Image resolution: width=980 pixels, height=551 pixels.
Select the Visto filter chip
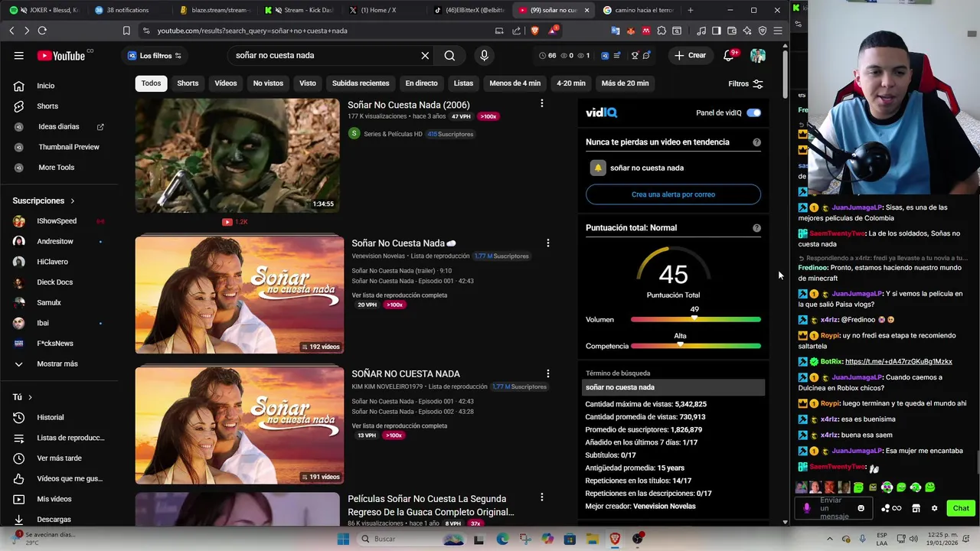click(x=307, y=83)
